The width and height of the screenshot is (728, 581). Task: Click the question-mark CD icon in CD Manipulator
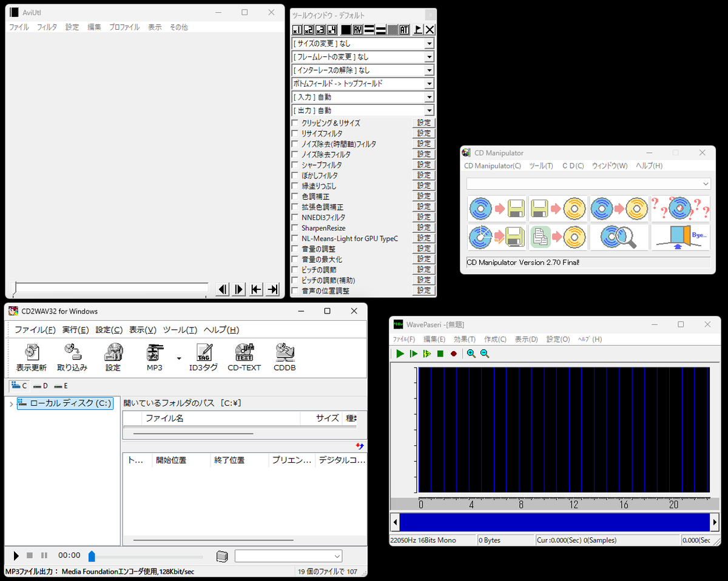[680, 209]
